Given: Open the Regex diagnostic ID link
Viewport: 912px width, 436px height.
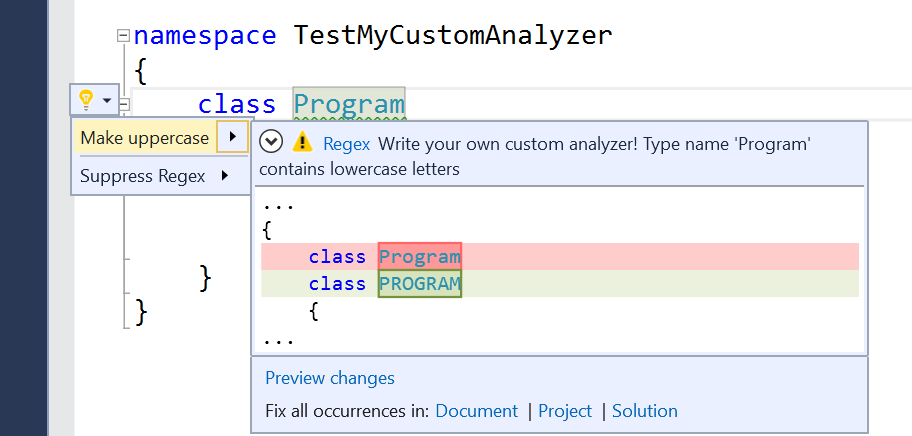Looking at the screenshot, I should (x=347, y=144).
